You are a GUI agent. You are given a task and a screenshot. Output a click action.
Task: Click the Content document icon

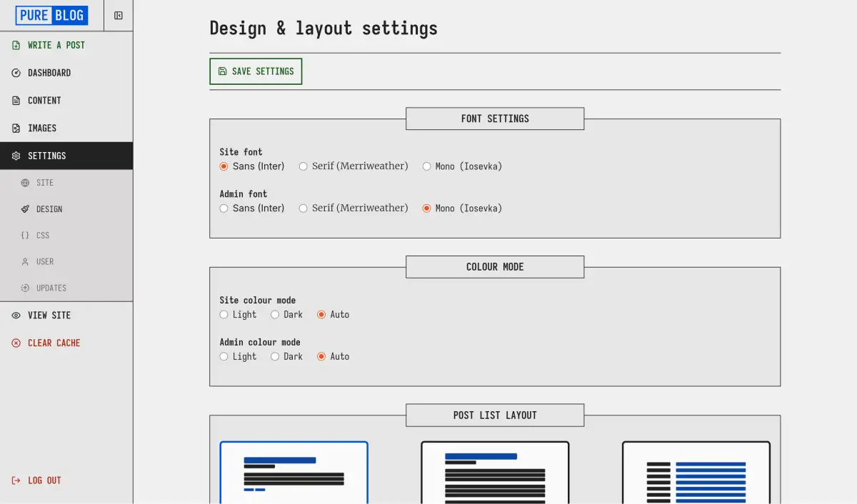(x=16, y=101)
